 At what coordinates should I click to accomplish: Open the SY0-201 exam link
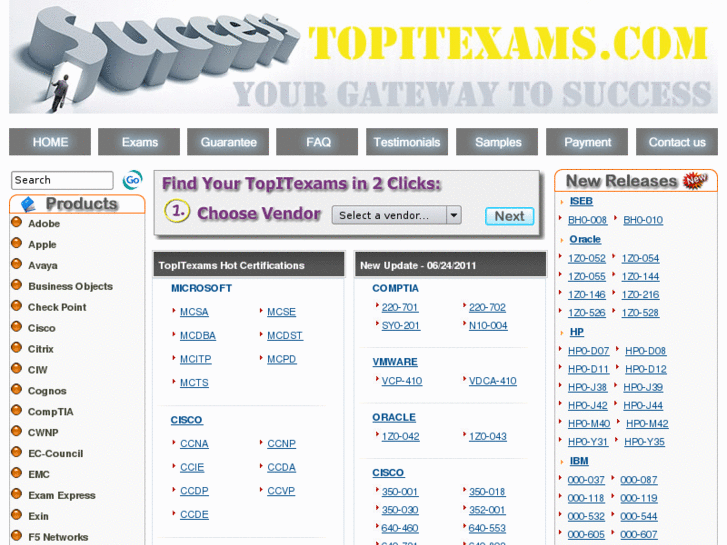tap(401, 326)
